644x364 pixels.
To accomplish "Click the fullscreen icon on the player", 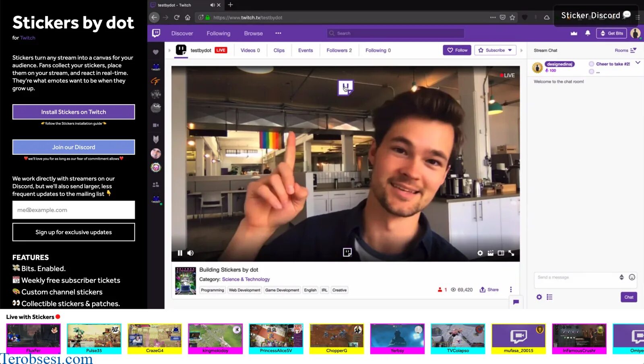I will (x=511, y=253).
